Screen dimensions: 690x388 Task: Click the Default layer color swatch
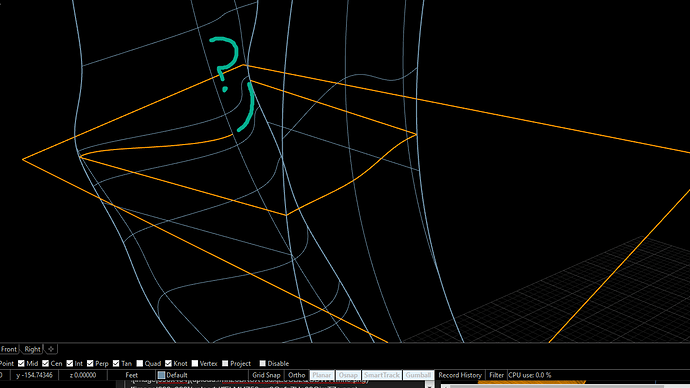click(x=161, y=375)
